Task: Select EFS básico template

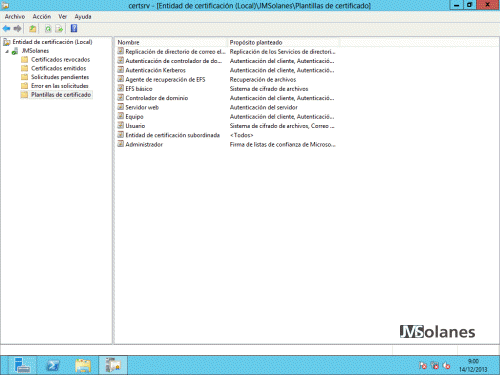Action: point(139,89)
